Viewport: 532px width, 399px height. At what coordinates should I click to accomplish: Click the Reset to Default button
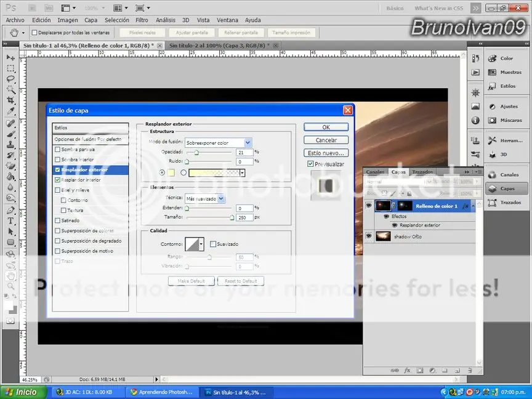click(241, 281)
